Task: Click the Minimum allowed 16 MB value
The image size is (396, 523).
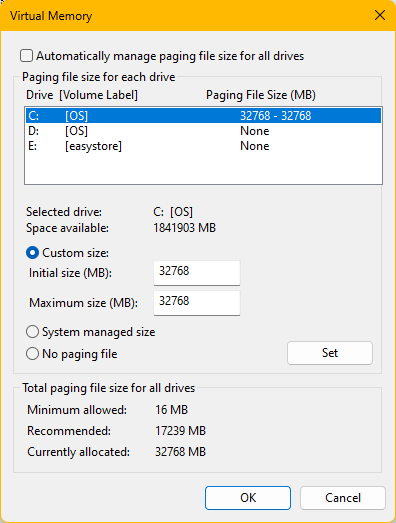Action: click(x=171, y=410)
